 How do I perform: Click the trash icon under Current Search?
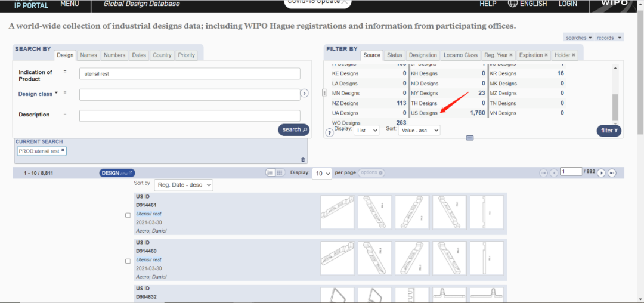pyautogui.click(x=303, y=160)
